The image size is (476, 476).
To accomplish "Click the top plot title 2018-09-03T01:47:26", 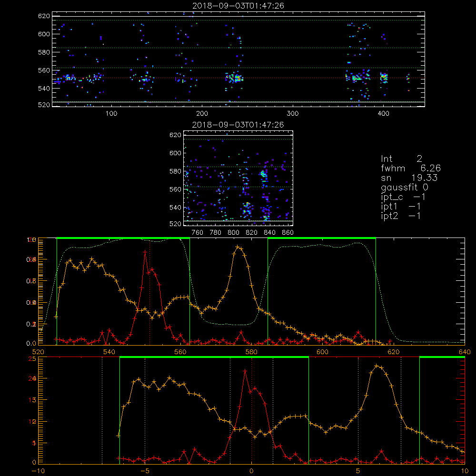I will (238, 6).
